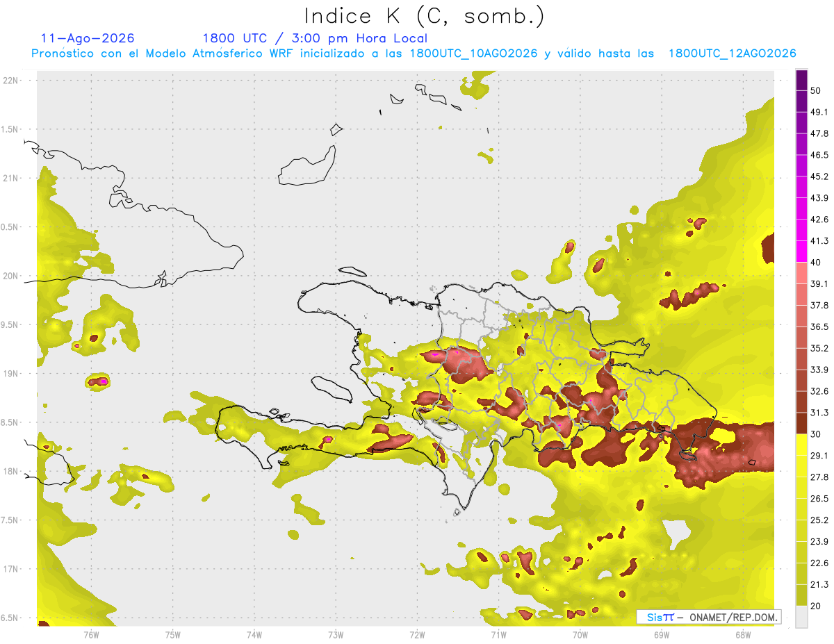
Task: Pick the purple swatch between 47.8 and 49.1
Action: pyautogui.click(x=801, y=122)
